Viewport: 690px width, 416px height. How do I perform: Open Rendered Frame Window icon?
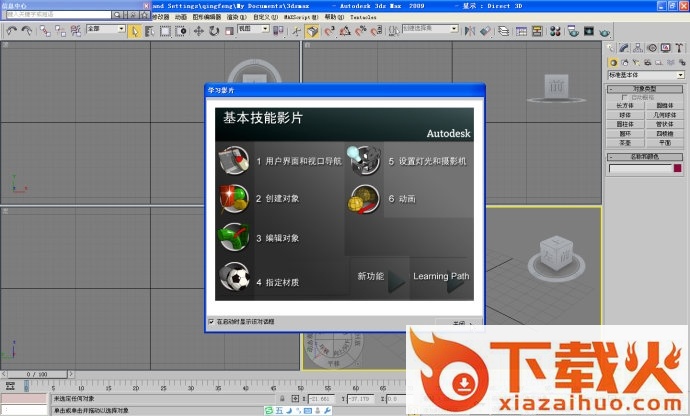[x=589, y=31]
